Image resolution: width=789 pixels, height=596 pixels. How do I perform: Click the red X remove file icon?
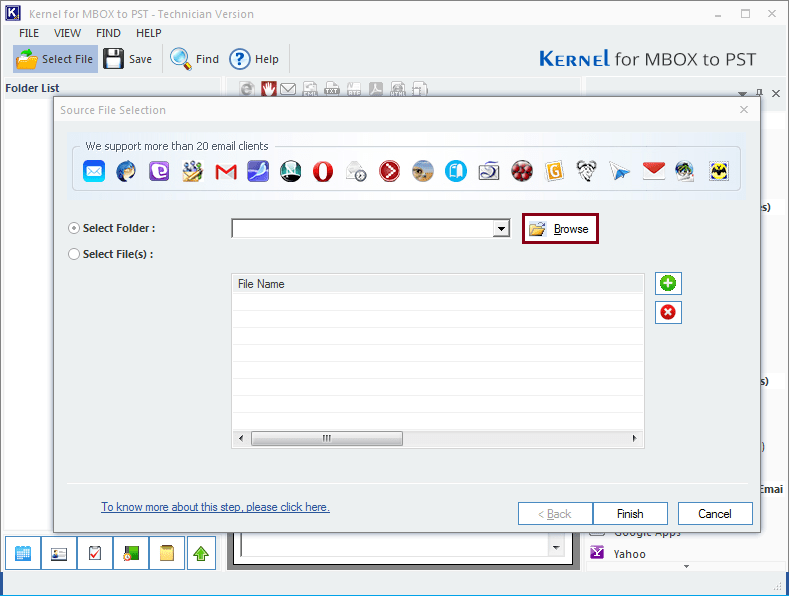point(668,313)
